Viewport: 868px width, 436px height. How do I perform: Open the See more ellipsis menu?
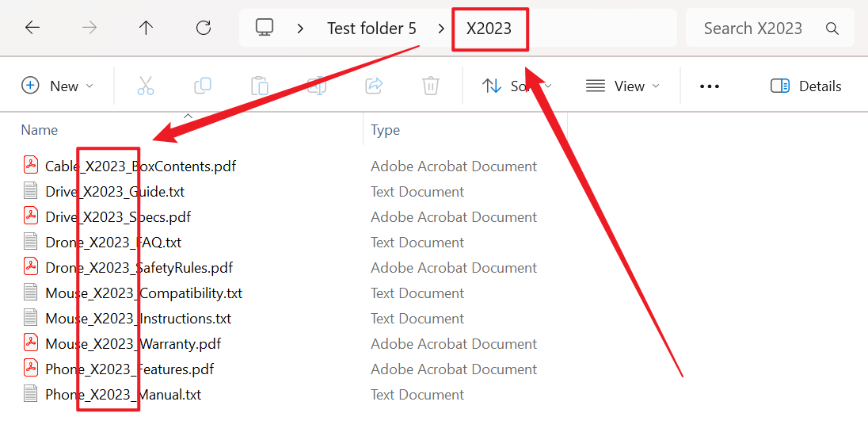point(710,86)
